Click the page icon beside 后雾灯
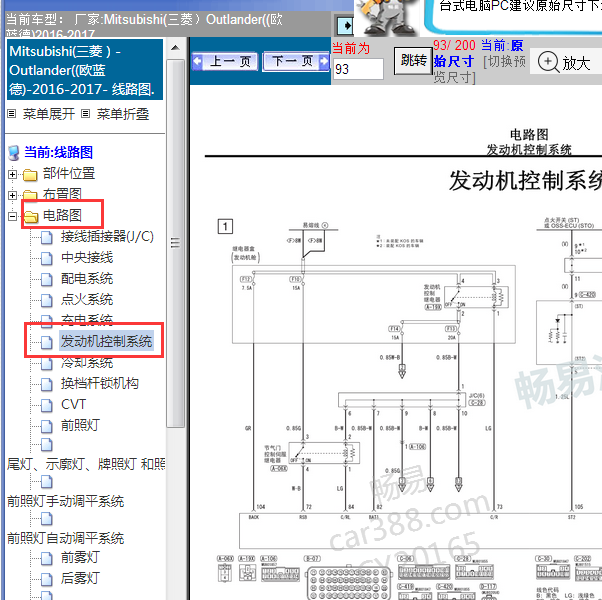Viewport: 602px width, 600px height. (46, 579)
